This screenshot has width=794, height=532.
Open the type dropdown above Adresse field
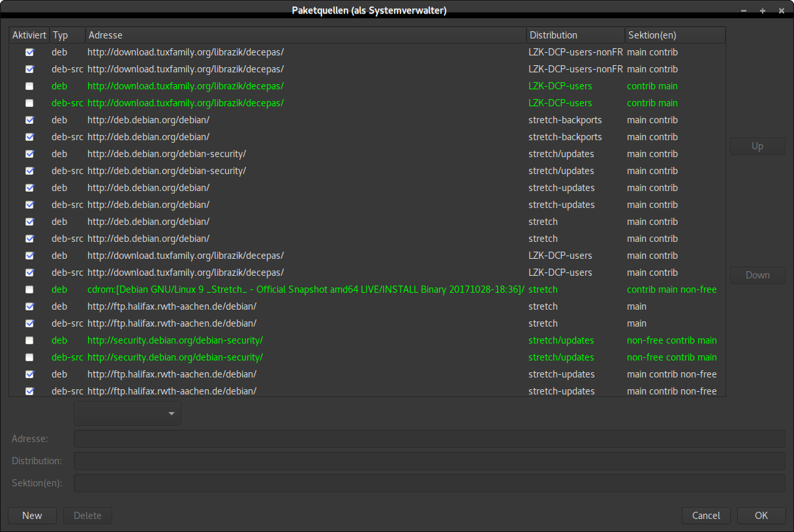pyautogui.click(x=128, y=413)
